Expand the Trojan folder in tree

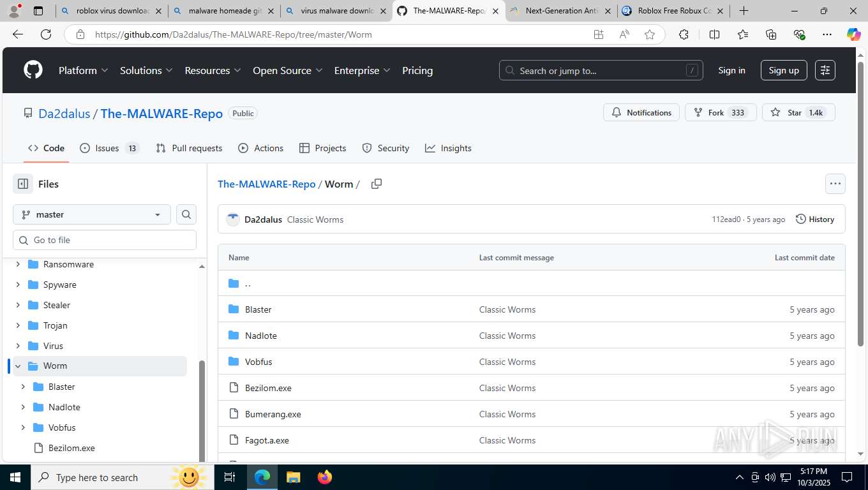[18, 325]
